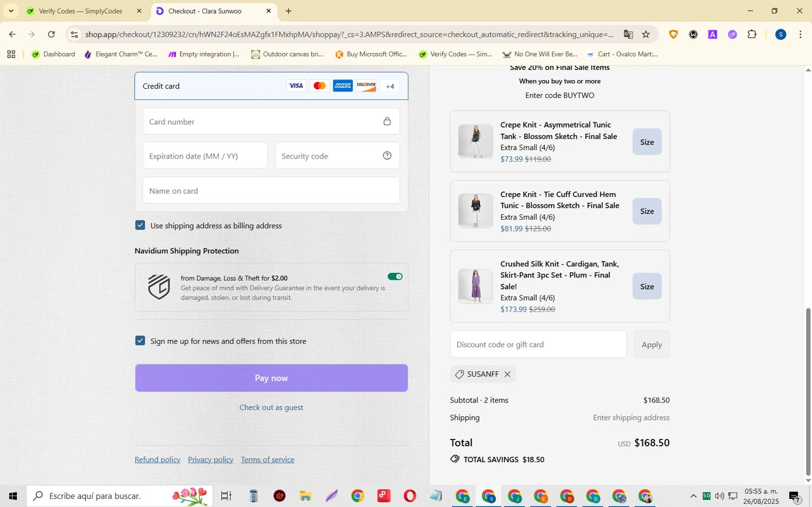This screenshot has height=507, width=812.
Task: Focus the Name on card field
Action: (x=271, y=190)
